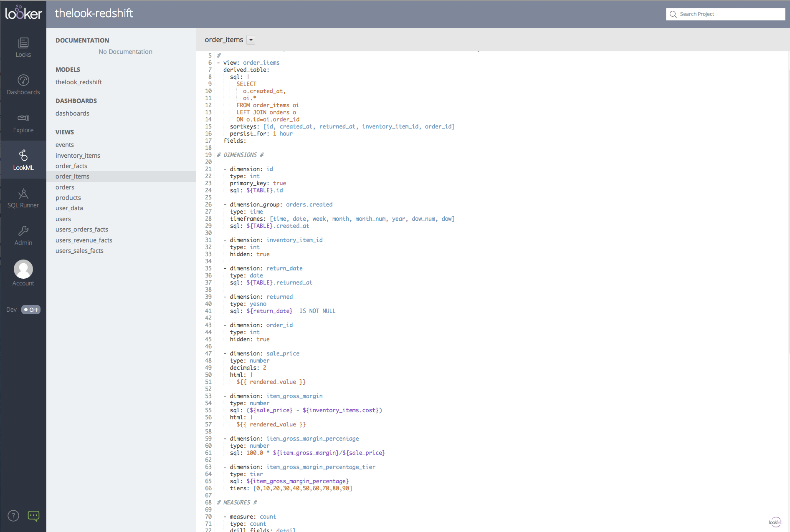Screen dimensions: 790x532
Task: Open the products view file
Action: (x=68, y=197)
